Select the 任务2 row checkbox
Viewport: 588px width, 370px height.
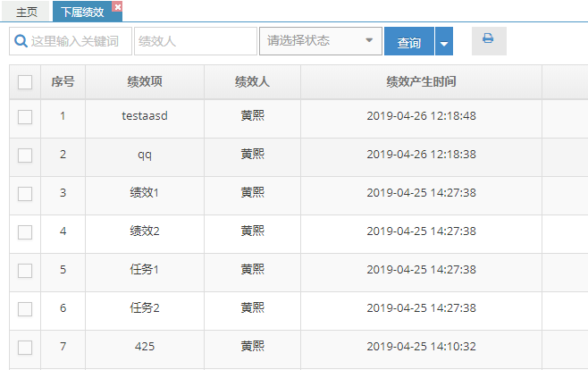(25, 309)
